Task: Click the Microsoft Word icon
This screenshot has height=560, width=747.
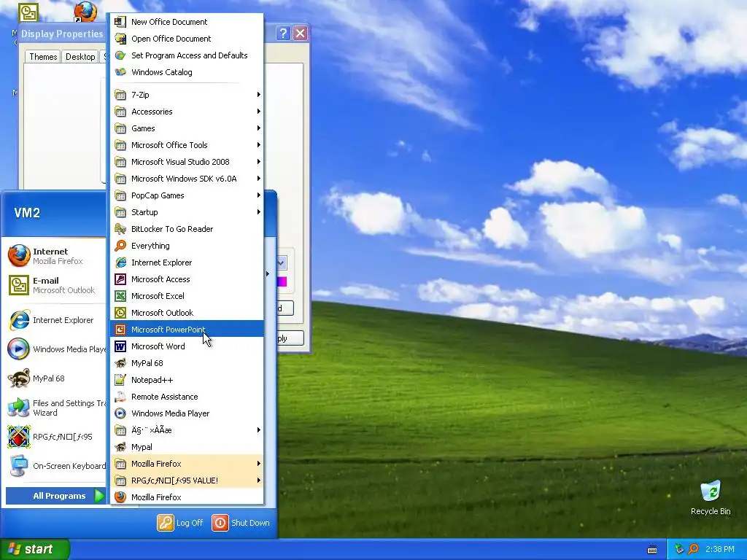Action: [120, 346]
